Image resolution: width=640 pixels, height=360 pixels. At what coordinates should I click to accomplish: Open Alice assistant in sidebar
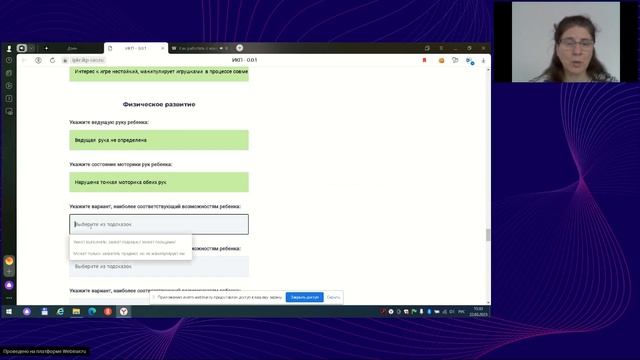click(x=9, y=285)
